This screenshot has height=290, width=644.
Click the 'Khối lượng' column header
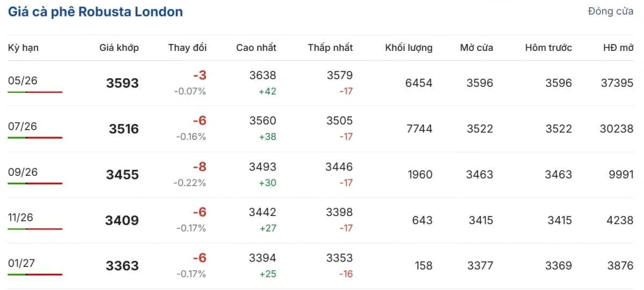tap(408, 48)
